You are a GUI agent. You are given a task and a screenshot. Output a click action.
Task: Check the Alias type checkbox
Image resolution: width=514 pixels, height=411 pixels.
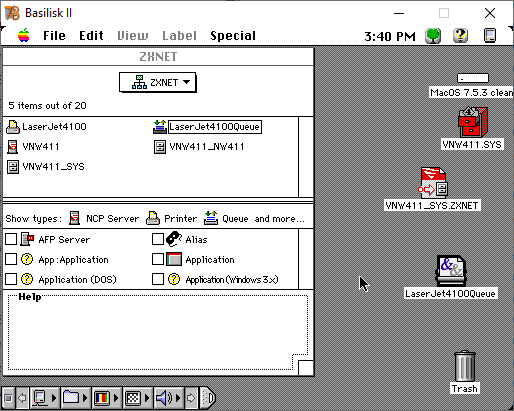[158, 239]
